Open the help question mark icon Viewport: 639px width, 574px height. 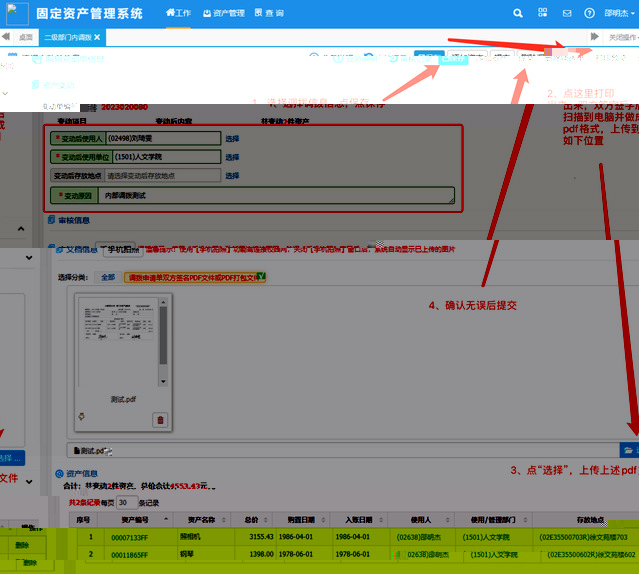pyautogui.click(x=589, y=13)
